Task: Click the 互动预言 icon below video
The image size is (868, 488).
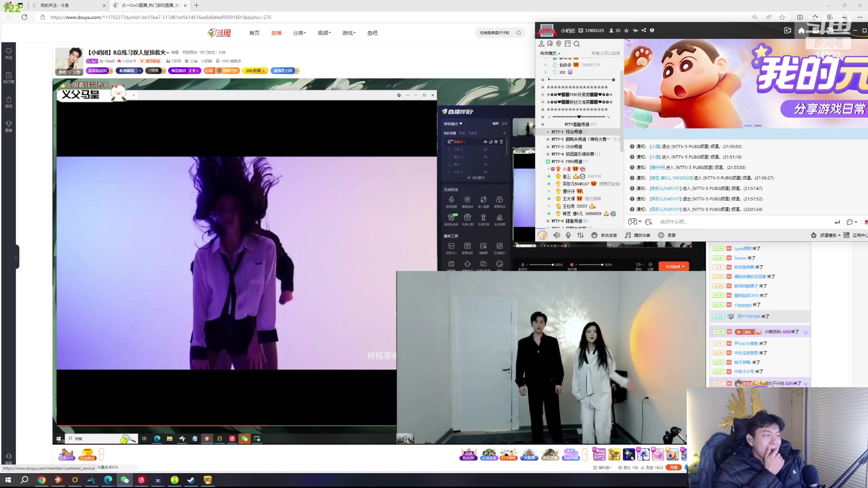Action: coord(87,454)
